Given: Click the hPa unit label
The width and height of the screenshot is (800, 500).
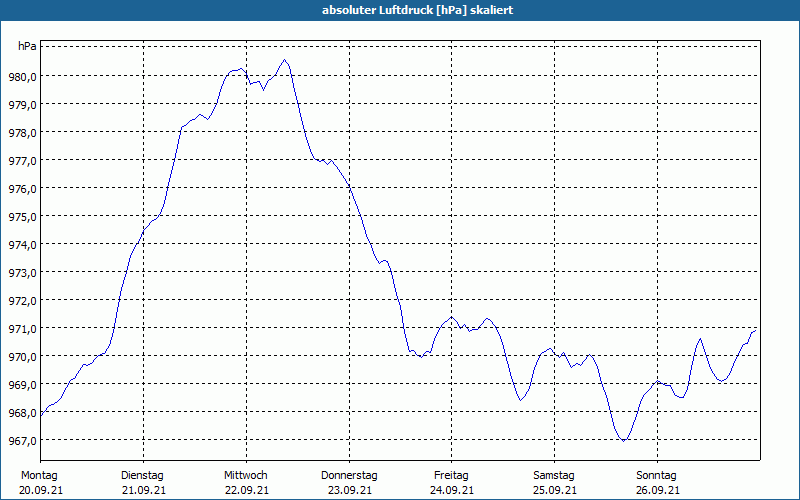Looking at the screenshot, I should [27, 46].
